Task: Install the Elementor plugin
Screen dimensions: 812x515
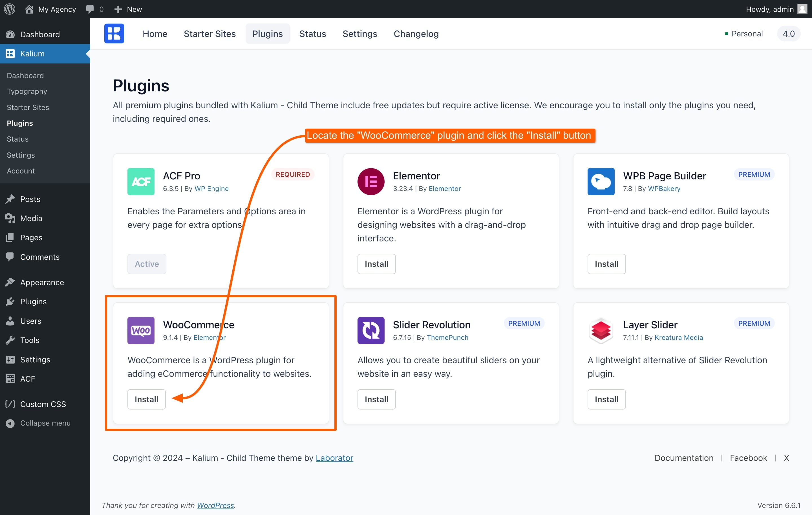Action: [376, 264]
